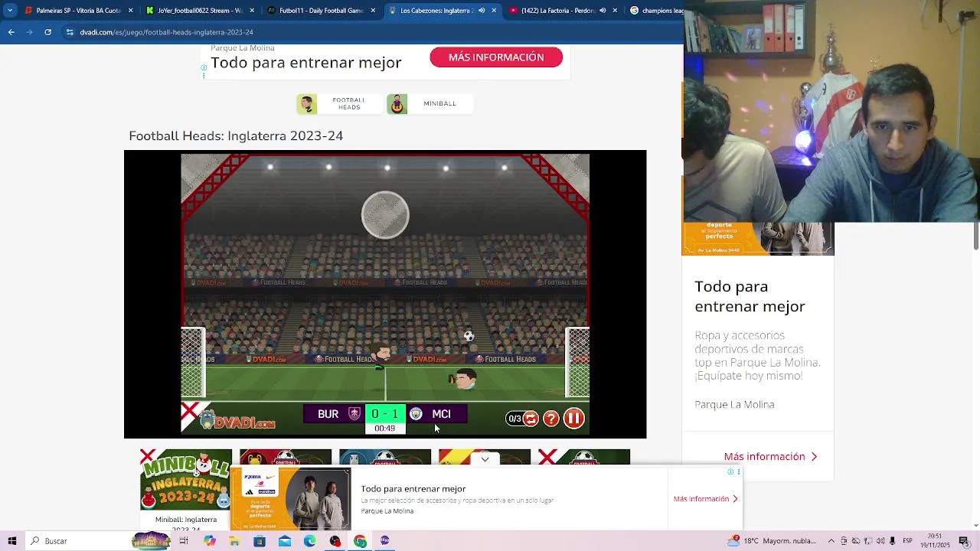Click Parque La Molina sidebar text
980x551 pixels.
tap(734, 405)
